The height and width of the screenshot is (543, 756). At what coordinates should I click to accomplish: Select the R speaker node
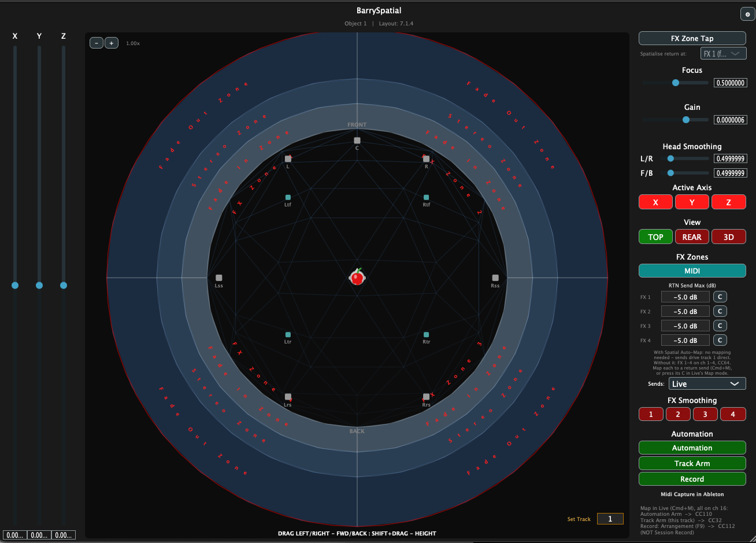coord(427,158)
